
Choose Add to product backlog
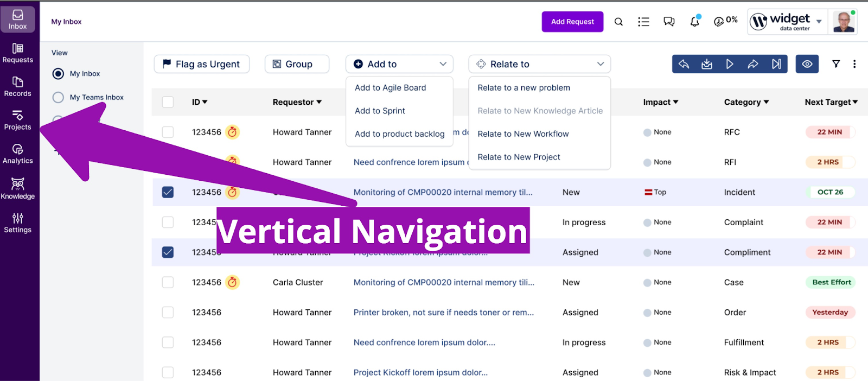pos(400,134)
